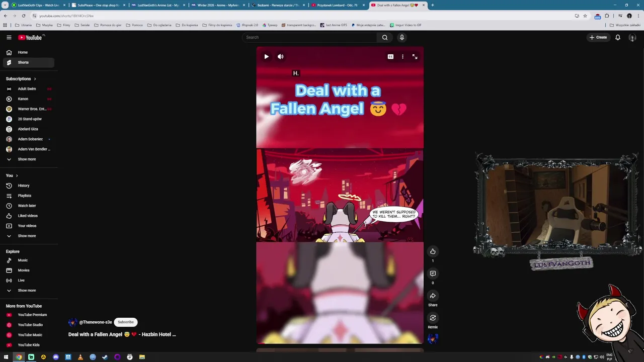644x362 pixels.
Task: Switch to the Przystanek Lombard tab
Action: pyautogui.click(x=337, y=5)
